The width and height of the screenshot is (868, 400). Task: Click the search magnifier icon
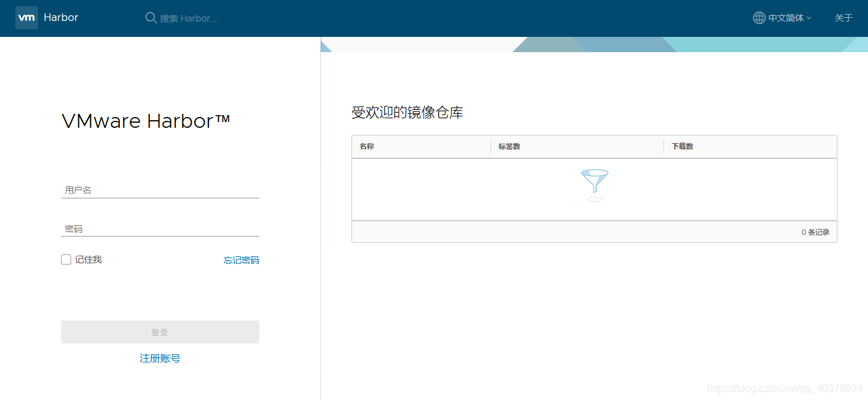click(x=151, y=18)
